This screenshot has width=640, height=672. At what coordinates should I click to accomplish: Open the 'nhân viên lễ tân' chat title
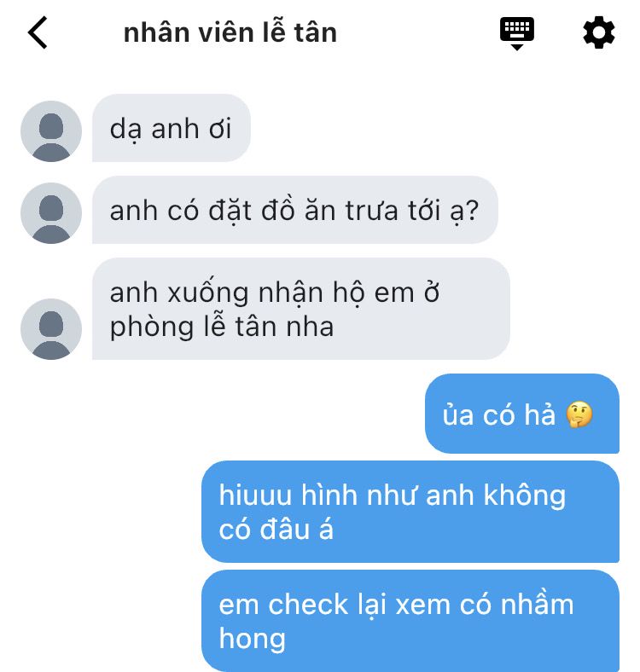(x=230, y=32)
